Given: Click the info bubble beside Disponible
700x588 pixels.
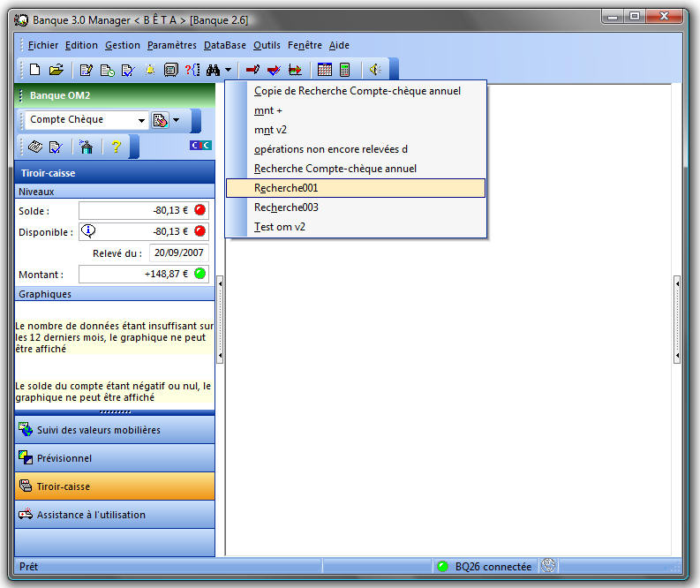Looking at the screenshot, I should click(88, 231).
